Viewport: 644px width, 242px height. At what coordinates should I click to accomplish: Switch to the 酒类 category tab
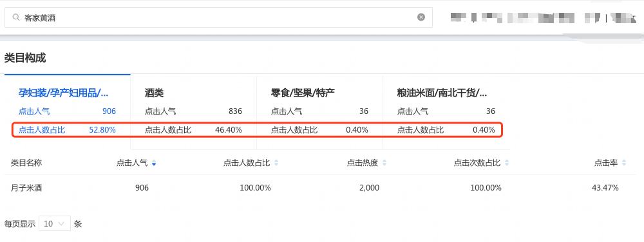193,111
